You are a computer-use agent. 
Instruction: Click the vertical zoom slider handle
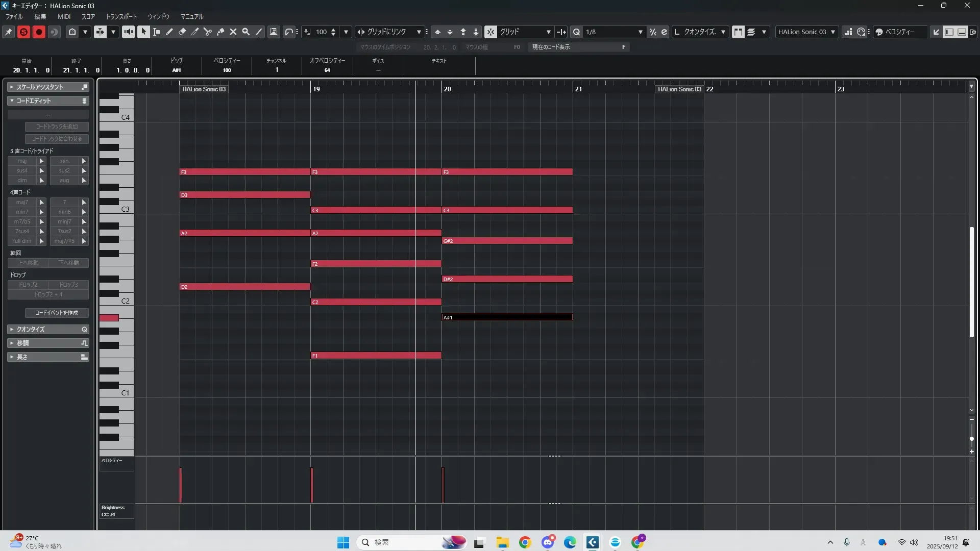[x=971, y=439]
